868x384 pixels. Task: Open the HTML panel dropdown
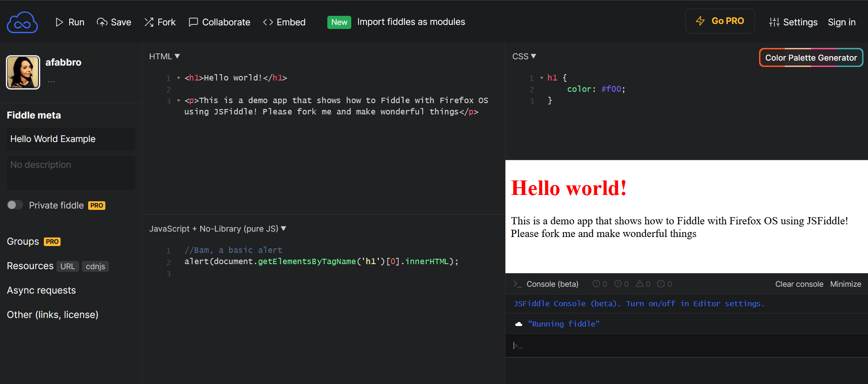165,57
